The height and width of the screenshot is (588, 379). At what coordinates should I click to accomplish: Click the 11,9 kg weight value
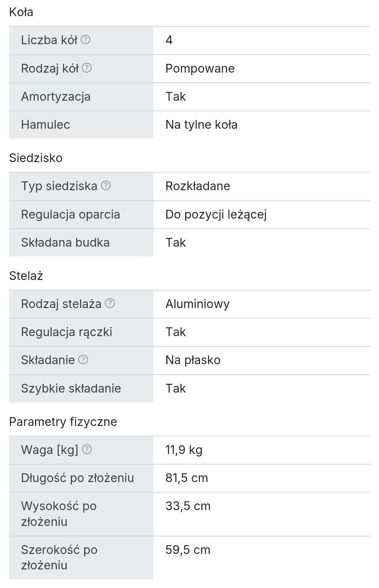(184, 450)
